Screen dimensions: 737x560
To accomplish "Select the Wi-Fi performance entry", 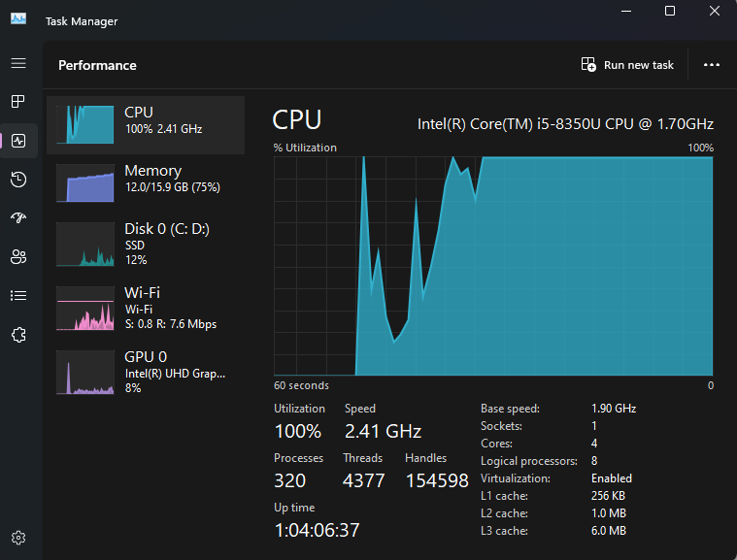I will (x=146, y=309).
